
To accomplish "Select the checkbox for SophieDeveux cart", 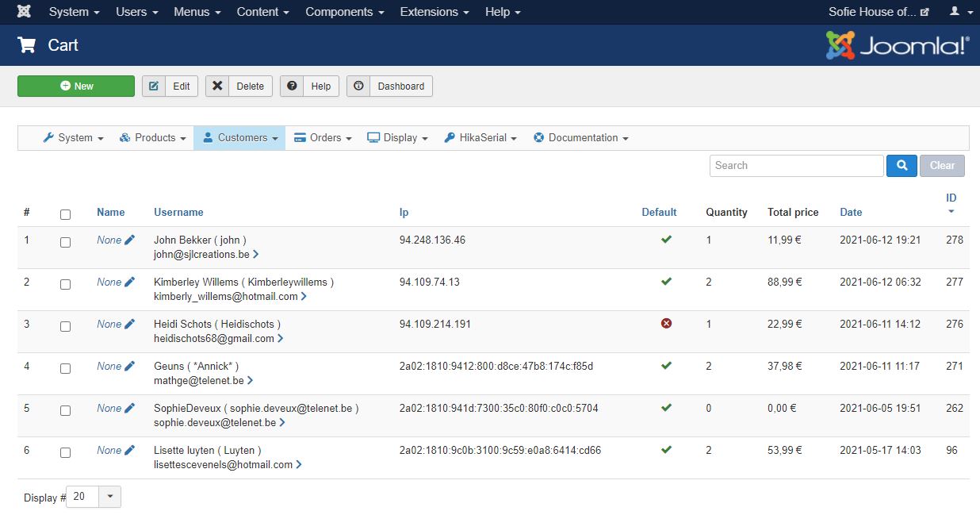I will [65, 410].
